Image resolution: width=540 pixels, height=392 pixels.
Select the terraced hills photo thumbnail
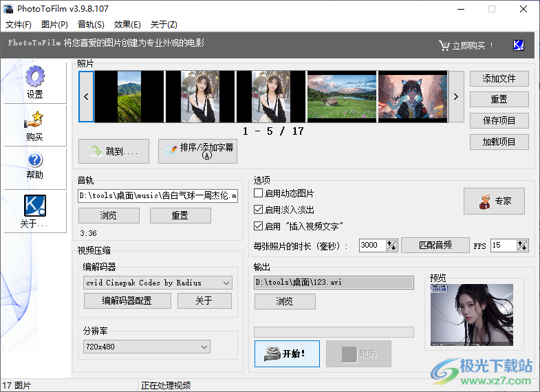[x=129, y=97]
